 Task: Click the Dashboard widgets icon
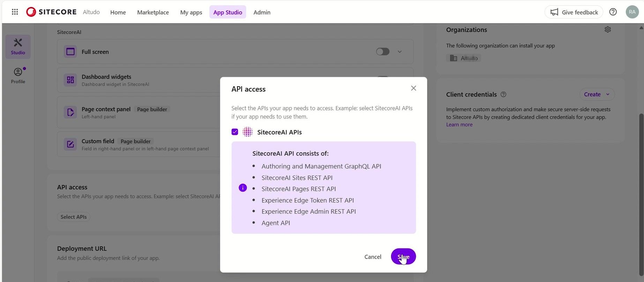[70, 80]
